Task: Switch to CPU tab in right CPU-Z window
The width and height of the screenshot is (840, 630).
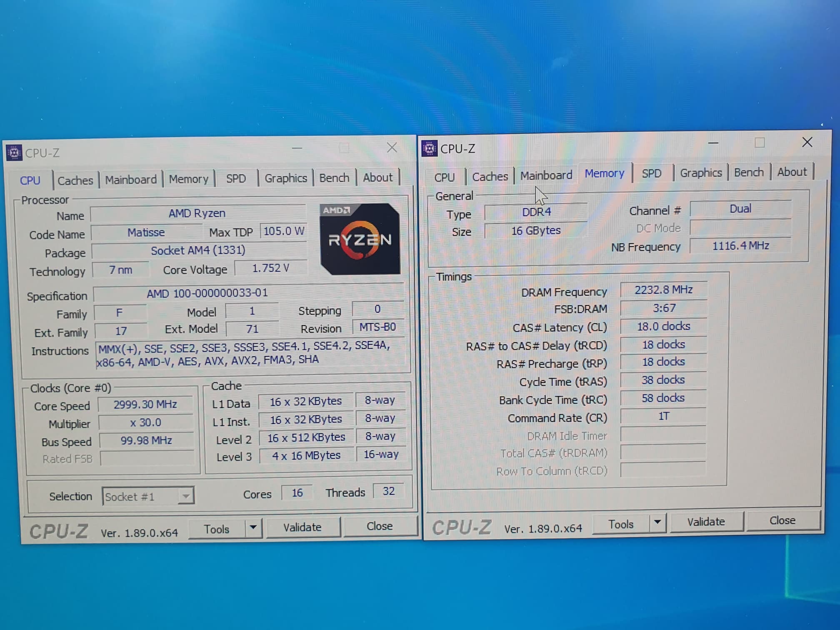Action: tap(444, 177)
